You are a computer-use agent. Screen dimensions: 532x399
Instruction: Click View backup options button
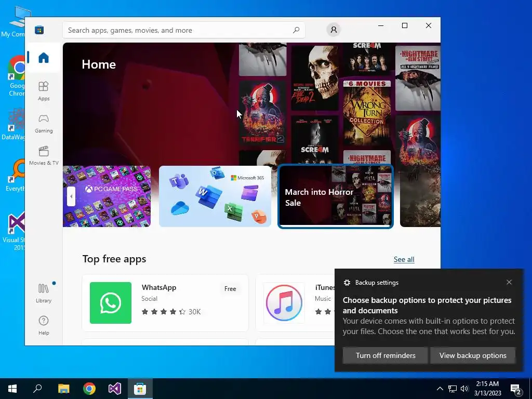tap(473, 355)
